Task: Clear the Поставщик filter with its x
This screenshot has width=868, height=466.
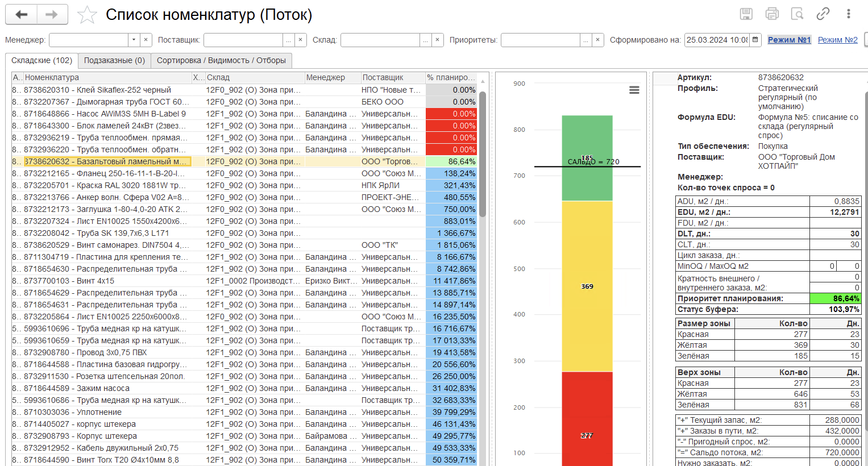Action: (x=301, y=40)
